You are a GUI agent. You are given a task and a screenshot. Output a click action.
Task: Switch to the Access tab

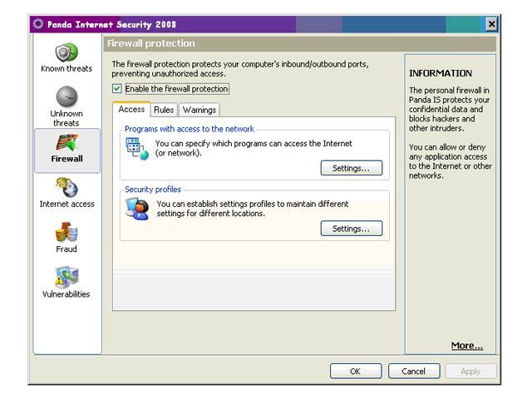click(x=131, y=109)
